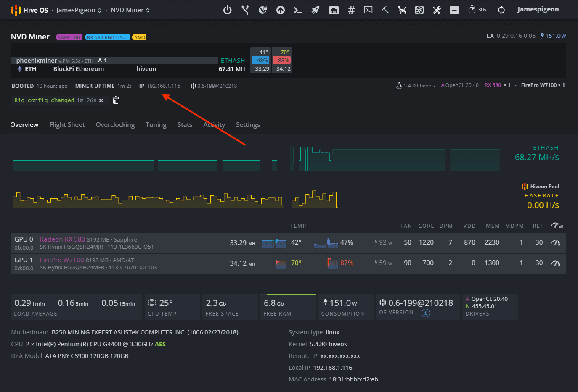578x392 pixels.
Task: Click the red 88% fan indicator
Action: 282,61
